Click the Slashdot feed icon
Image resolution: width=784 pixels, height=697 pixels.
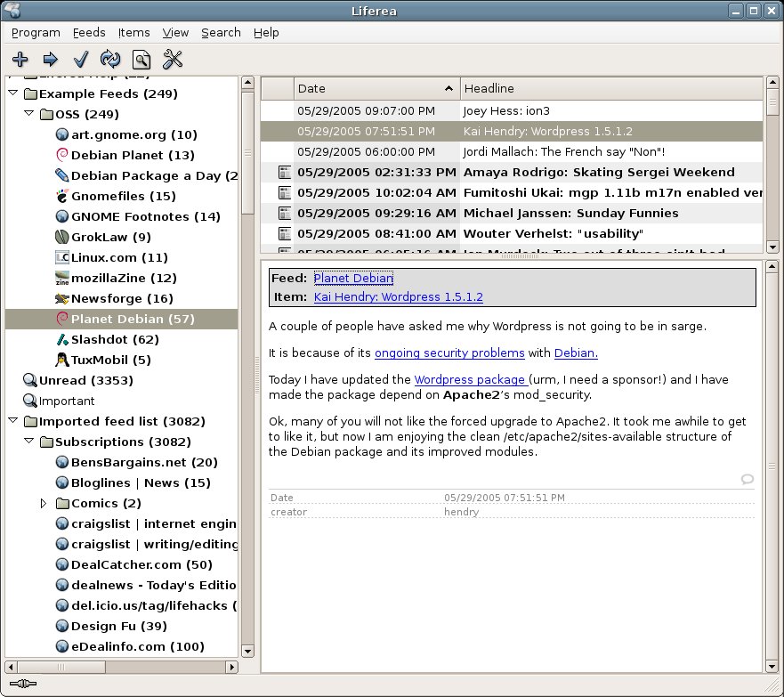[x=62, y=339]
